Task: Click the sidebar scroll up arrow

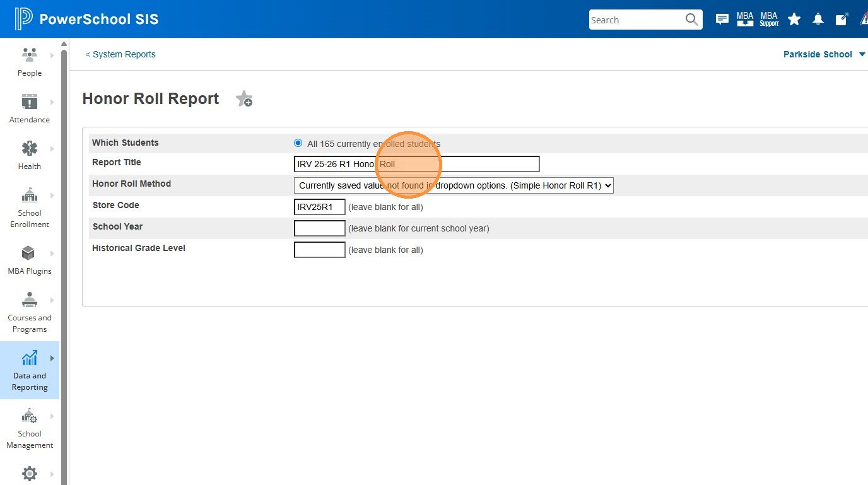Action: point(64,44)
